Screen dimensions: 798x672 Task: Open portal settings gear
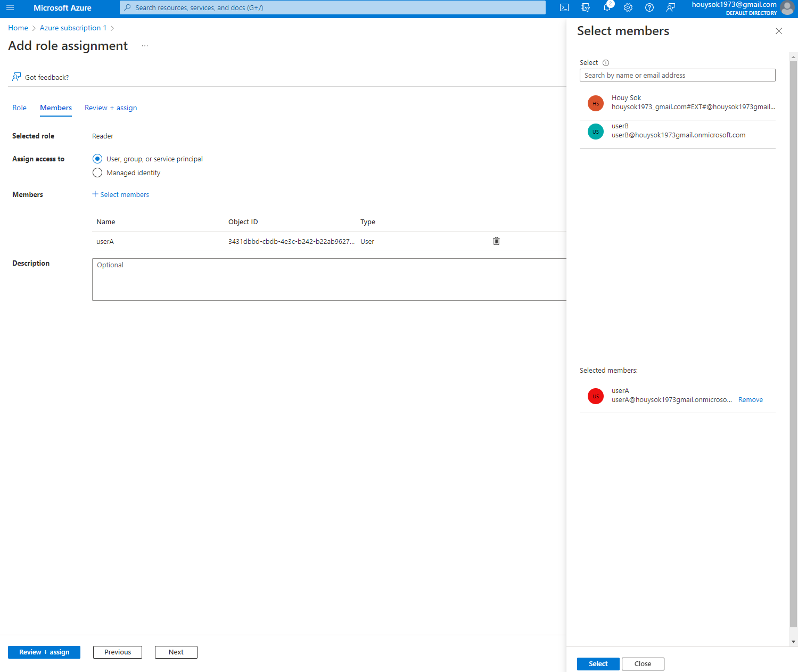point(628,7)
